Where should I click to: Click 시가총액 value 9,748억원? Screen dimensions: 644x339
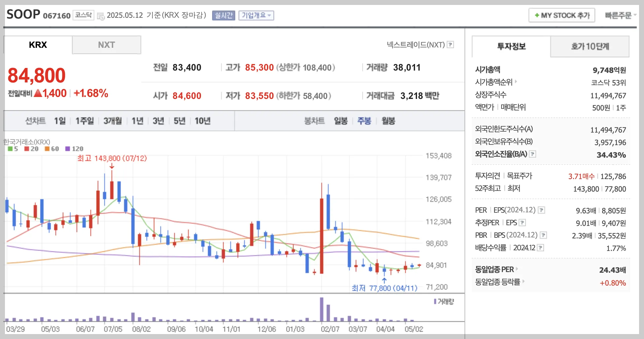(609, 70)
